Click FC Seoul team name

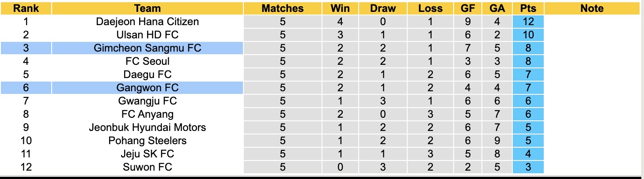(x=148, y=61)
